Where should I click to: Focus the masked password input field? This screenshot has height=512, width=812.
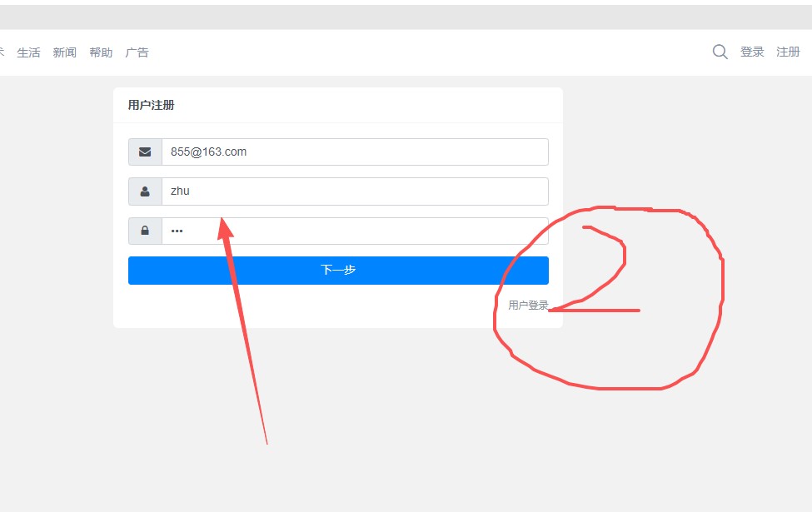click(x=354, y=231)
